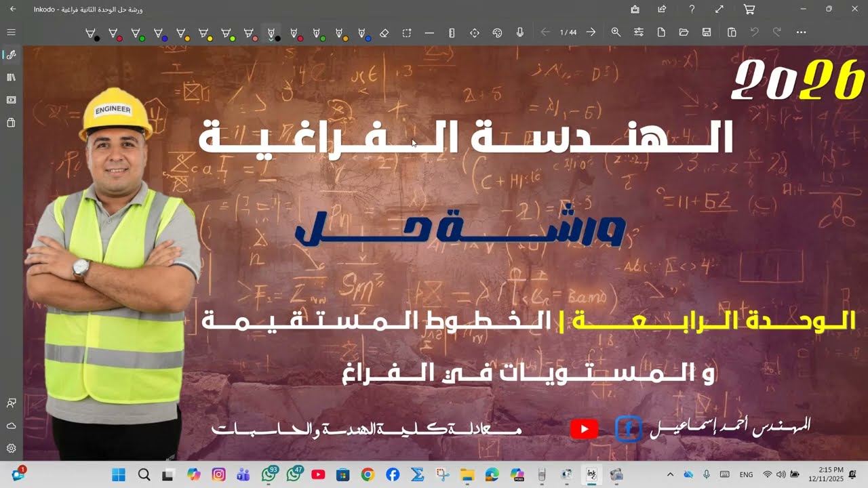Viewport: 868px width, 488px height.
Task: Open the color palette
Action: tap(497, 33)
